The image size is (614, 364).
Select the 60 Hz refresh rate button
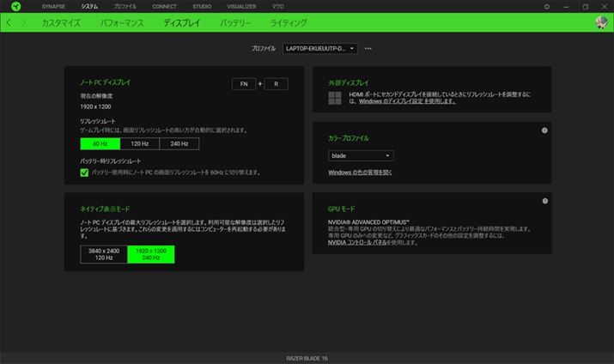point(100,143)
